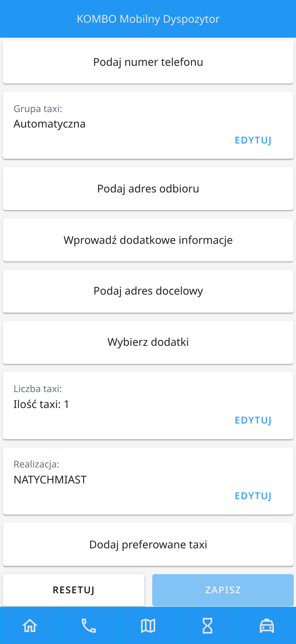The image size is (296, 644).
Task: Click the RESETUJ button
Action: [x=73, y=590]
